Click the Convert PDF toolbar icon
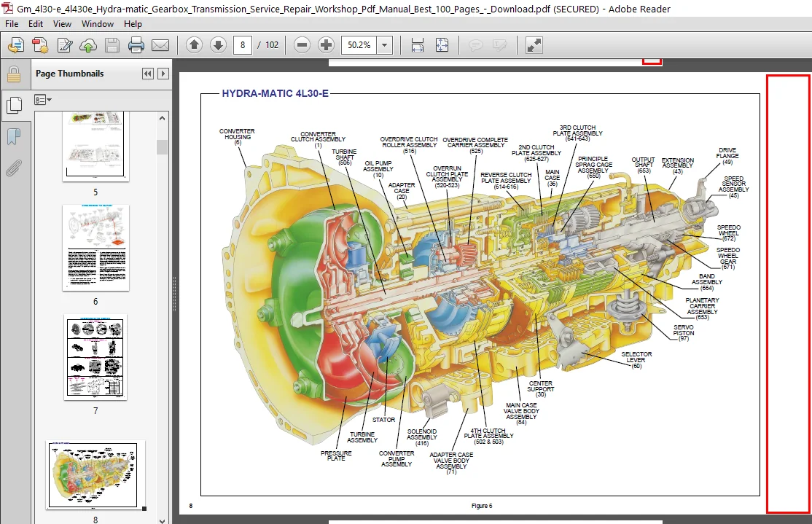Image resolution: width=812 pixels, height=524 pixels. tap(40, 46)
